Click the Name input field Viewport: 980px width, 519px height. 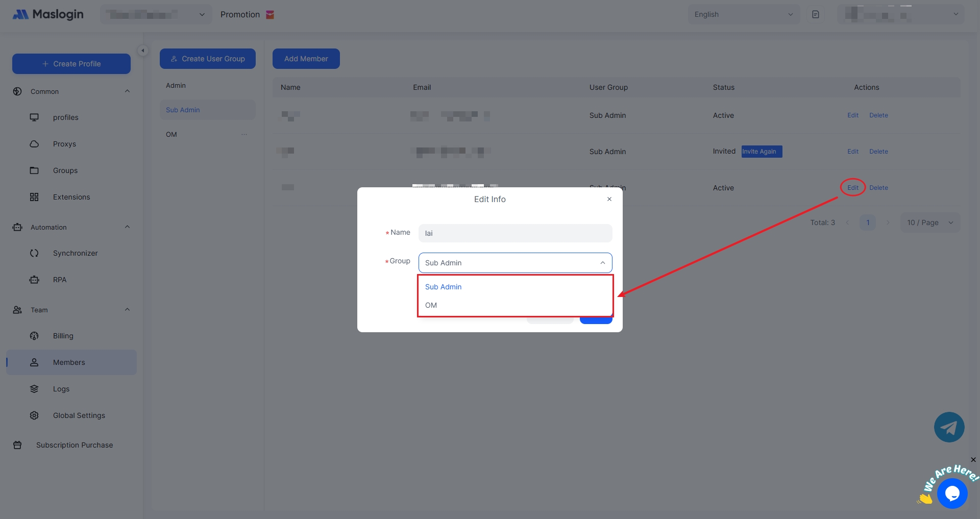coord(514,233)
